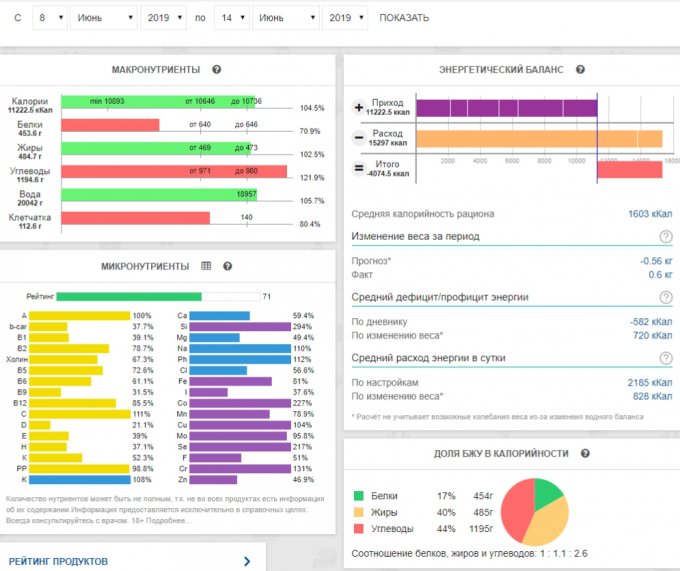Viewport: 680px width, 571px height.
Task: Open the end day dropdown showing 14
Action: click(231, 18)
